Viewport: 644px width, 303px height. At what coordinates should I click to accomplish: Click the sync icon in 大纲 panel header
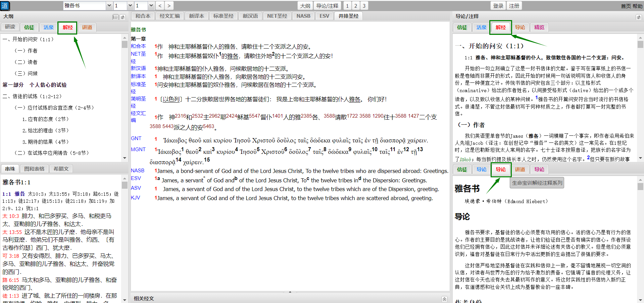click(123, 17)
